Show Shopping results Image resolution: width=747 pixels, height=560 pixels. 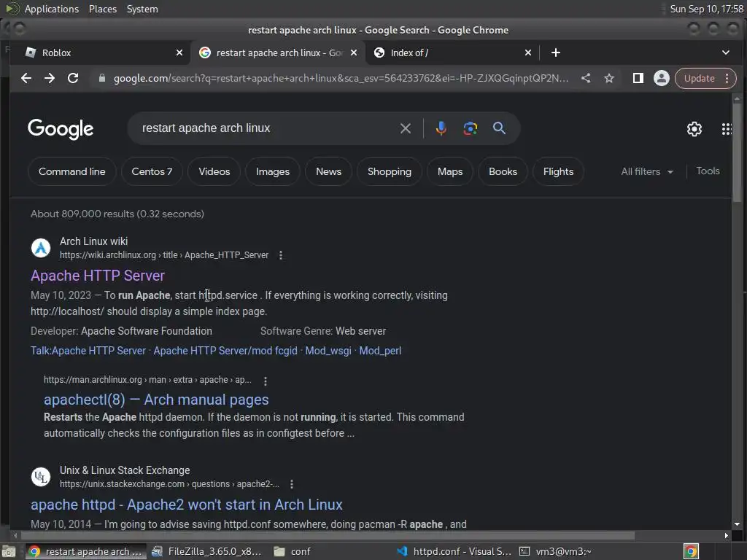(390, 171)
